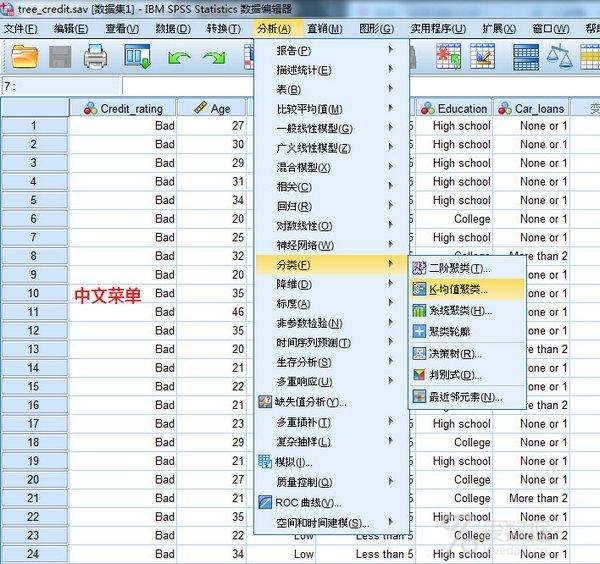Image resolution: width=600 pixels, height=564 pixels.
Task: Open the 文件(F) menu
Action: click(20, 29)
